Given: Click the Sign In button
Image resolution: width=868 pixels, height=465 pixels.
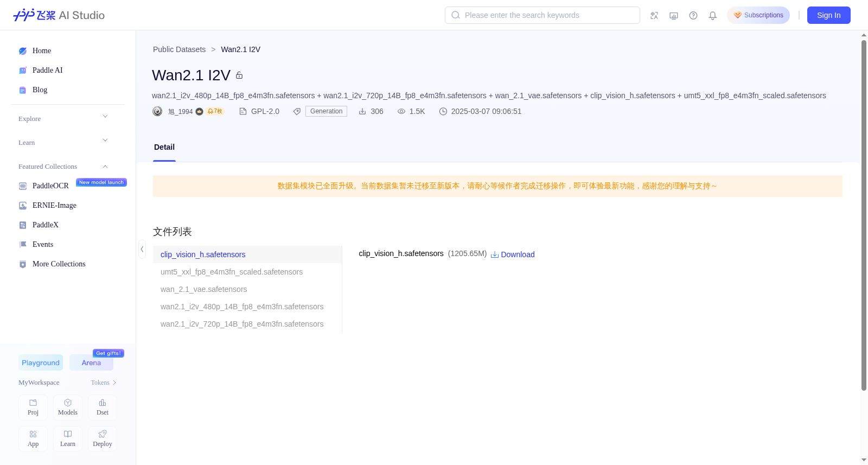Looking at the screenshot, I should click(829, 15).
